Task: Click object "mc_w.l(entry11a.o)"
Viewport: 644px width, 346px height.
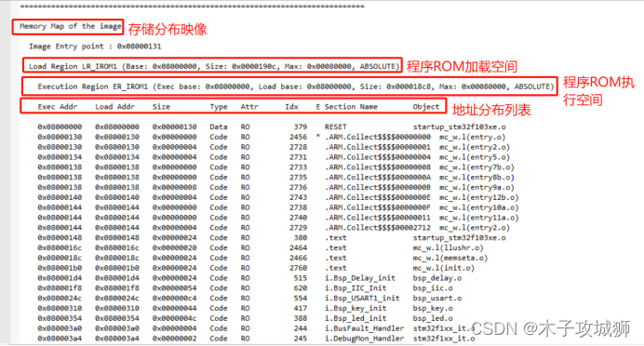Action: click(479, 218)
